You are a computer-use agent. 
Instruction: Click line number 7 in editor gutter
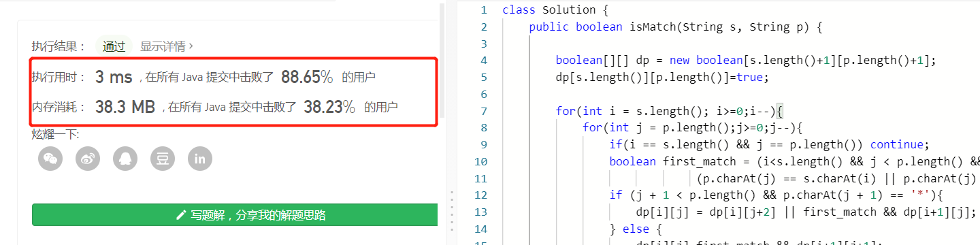483,111
